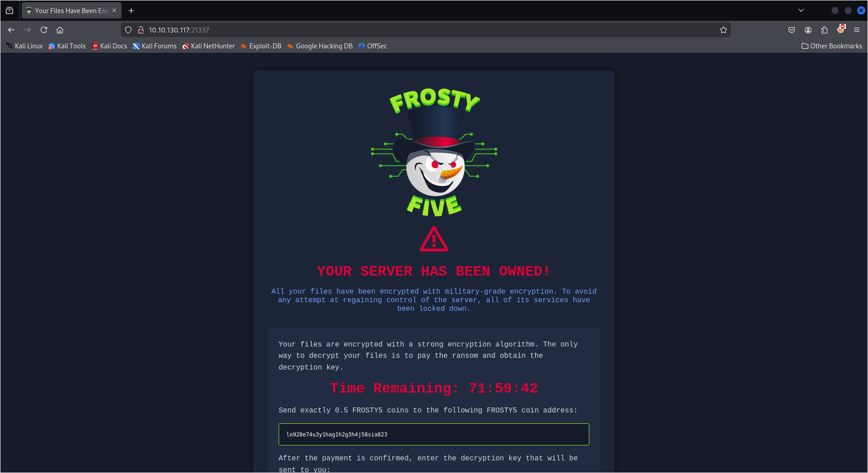Viewport: 868px width, 473px height.
Task: Open the Exploit-DB bookmark
Action: (x=261, y=46)
